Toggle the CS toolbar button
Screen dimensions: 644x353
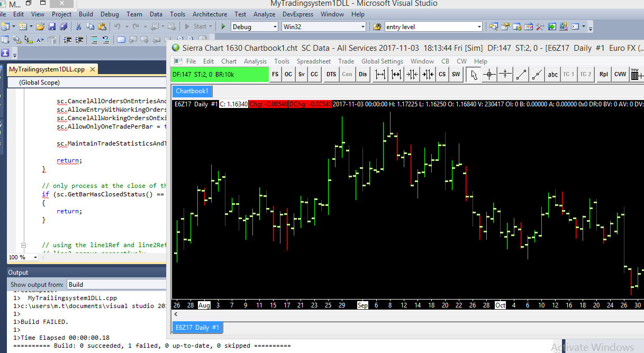click(442, 75)
